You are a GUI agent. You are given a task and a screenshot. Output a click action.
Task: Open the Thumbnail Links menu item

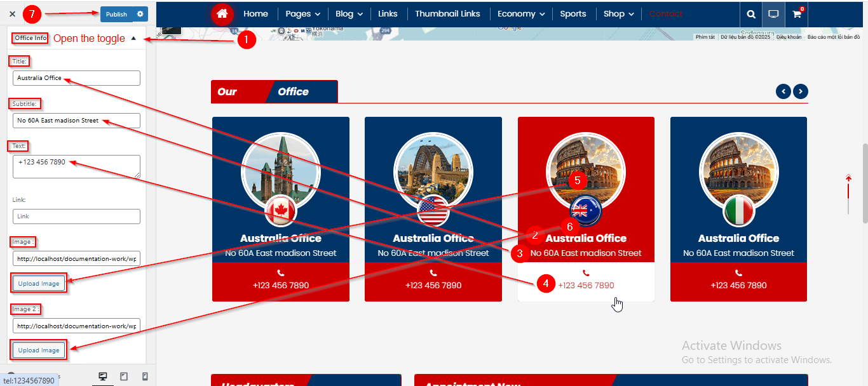tap(447, 14)
